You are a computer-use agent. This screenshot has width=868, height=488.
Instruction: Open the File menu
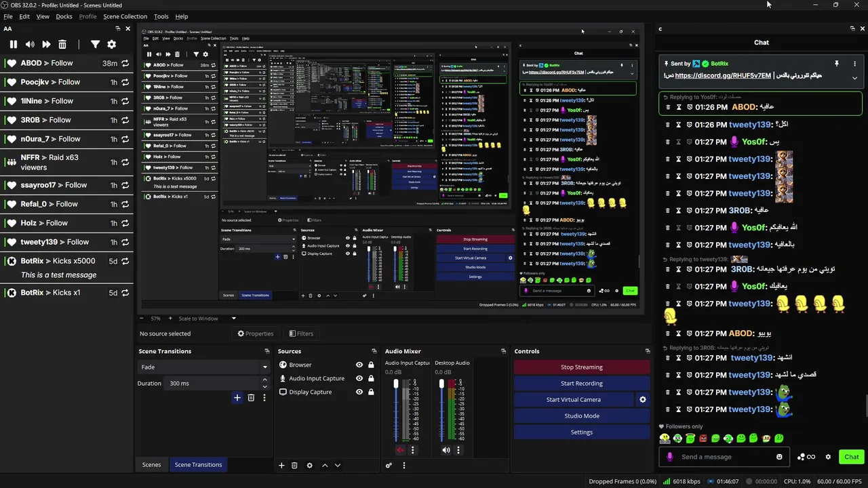pos(8,16)
